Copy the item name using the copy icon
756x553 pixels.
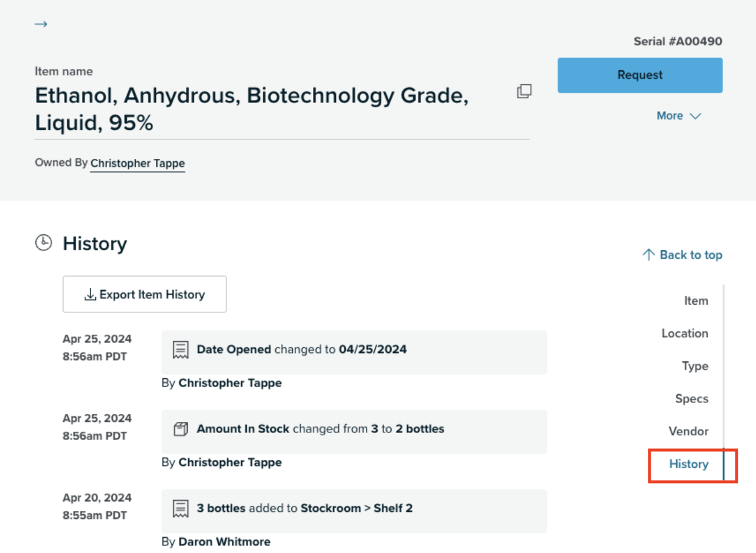(524, 91)
